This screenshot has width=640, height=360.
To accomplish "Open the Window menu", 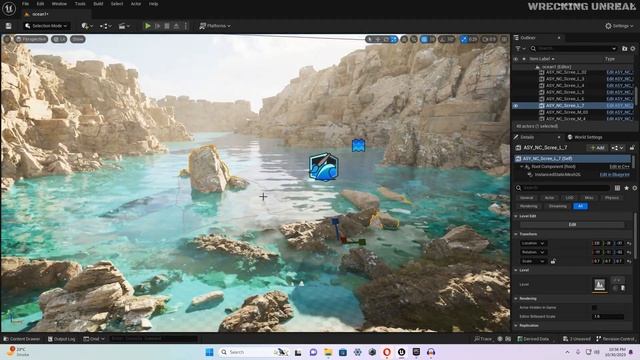I will [x=59, y=4].
